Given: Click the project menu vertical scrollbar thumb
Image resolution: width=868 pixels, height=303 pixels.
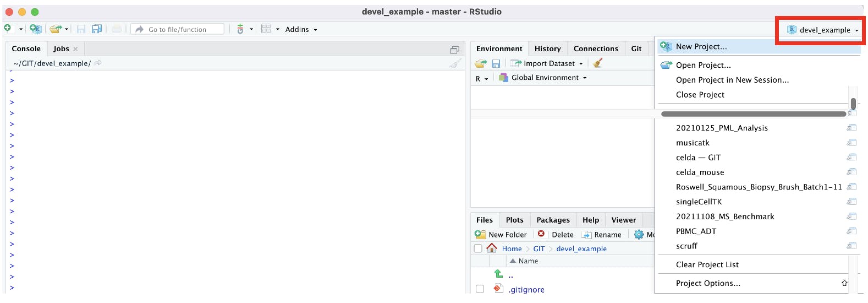Looking at the screenshot, I should pos(853,104).
